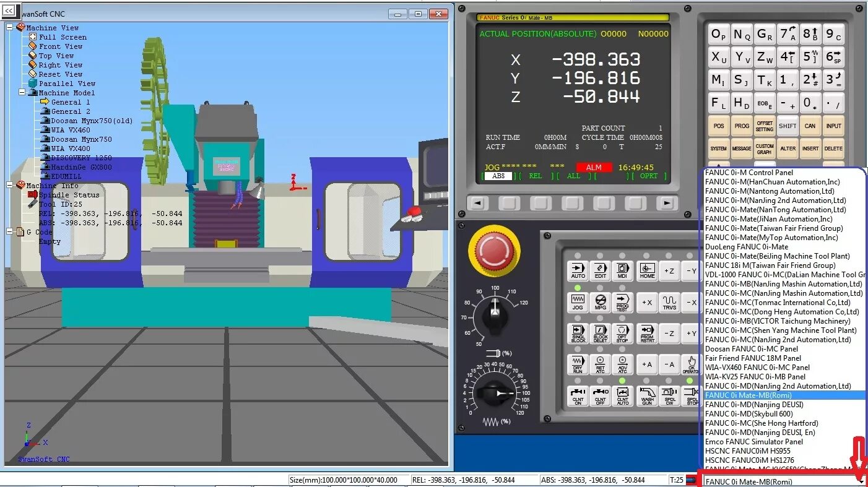Click the OFFSET SETTING key

pyautogui.click(x=765, y=126)
